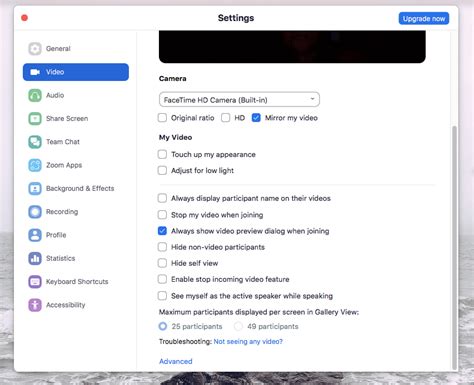Click the Recording circle icon
Viewport: 474px width, 385px height.
[35, 212]
